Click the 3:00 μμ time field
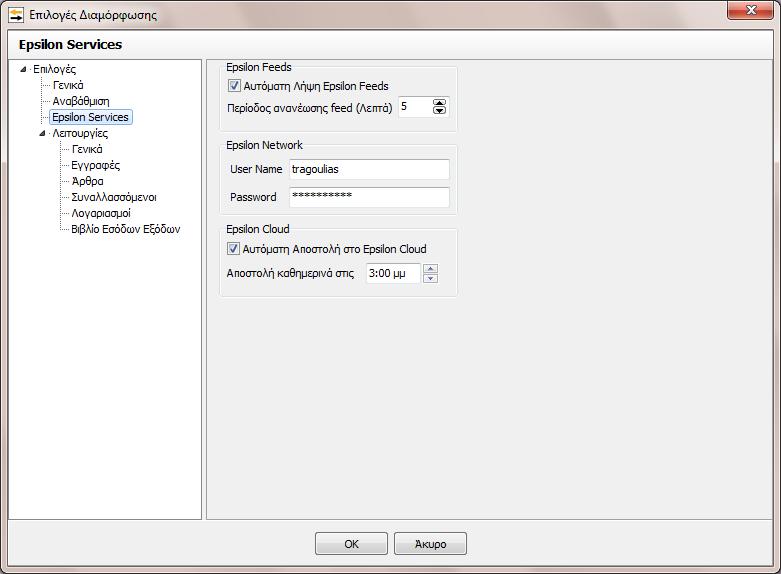 point(393,273)
